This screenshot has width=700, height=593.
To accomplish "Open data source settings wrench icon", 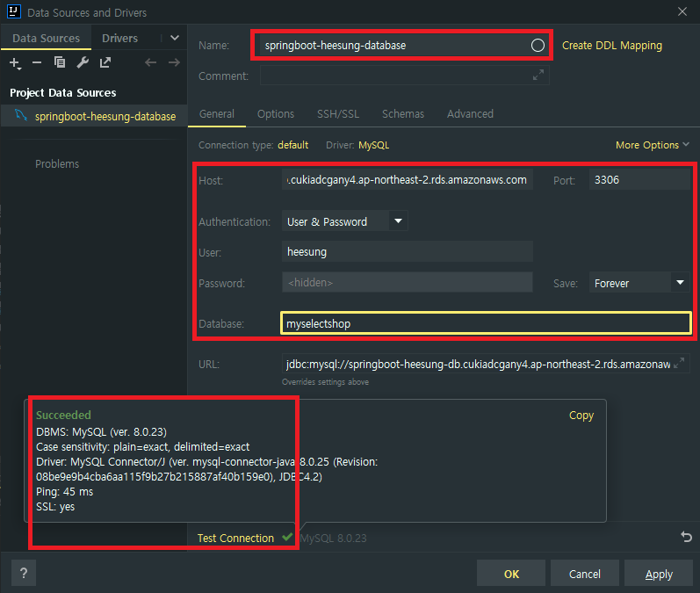I will pos(83,62).
